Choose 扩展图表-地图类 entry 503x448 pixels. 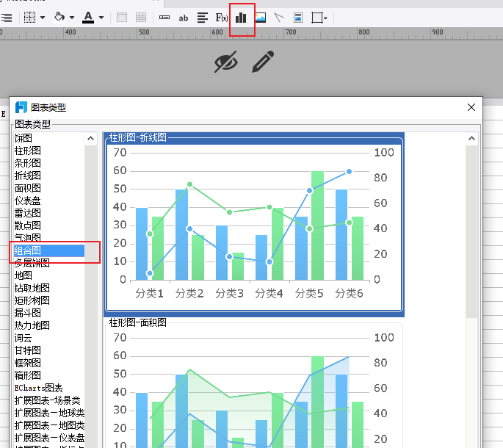coord(48,426)
